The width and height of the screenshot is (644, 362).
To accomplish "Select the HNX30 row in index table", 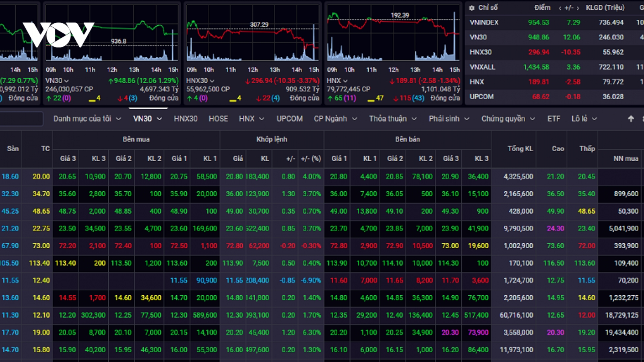I will pos(555,52).
